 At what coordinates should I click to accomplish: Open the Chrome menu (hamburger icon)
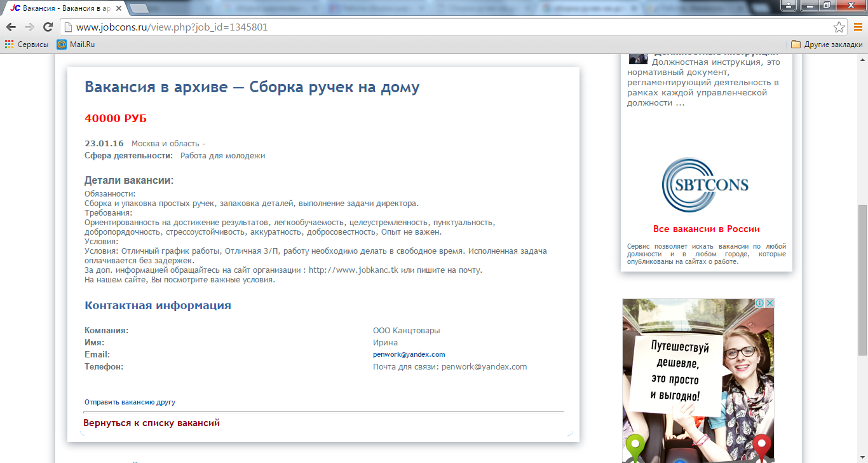click(857, 27)
